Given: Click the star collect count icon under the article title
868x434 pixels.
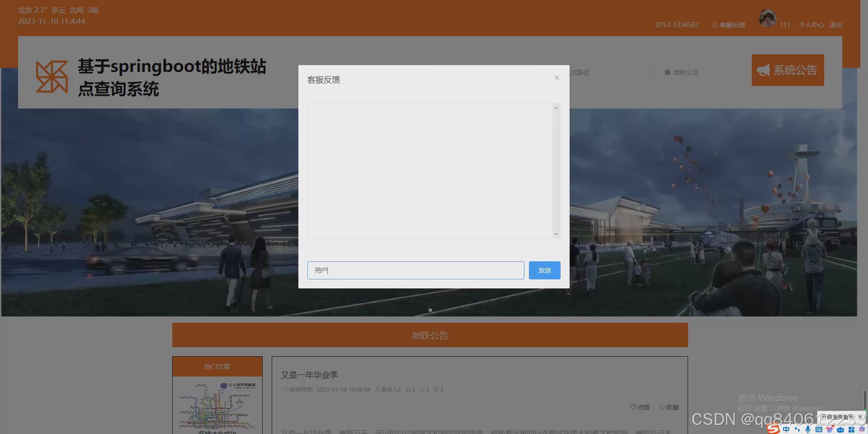Looking at the screenshot, I should [422, 389].
